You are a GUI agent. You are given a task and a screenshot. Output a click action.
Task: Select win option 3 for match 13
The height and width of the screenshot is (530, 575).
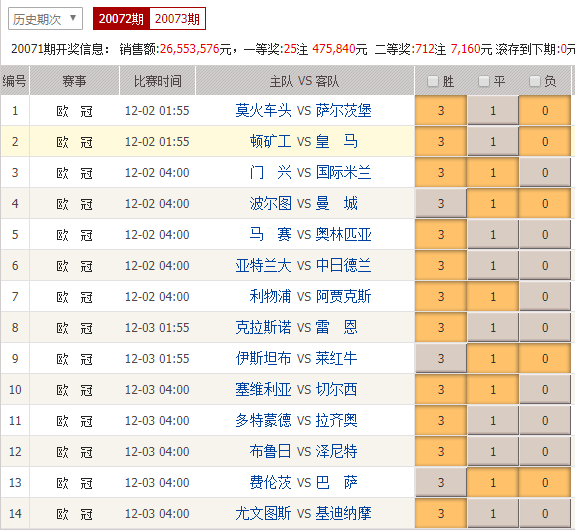pos(441,482)
